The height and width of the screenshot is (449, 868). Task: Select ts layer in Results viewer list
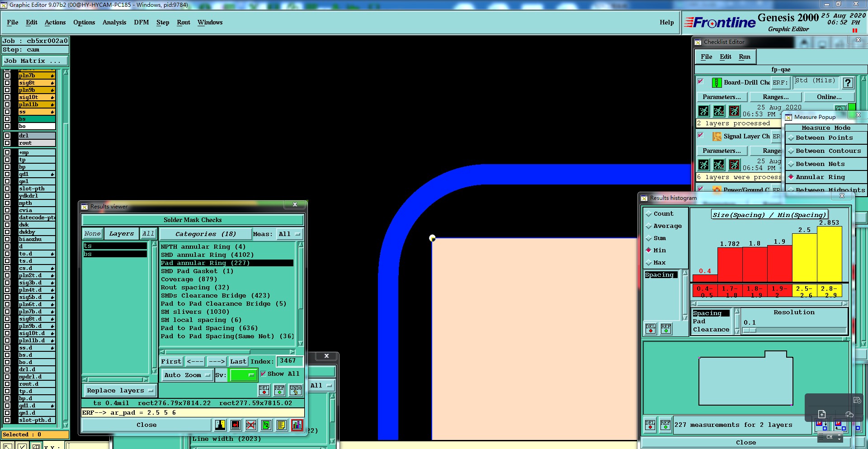(115, 246)
